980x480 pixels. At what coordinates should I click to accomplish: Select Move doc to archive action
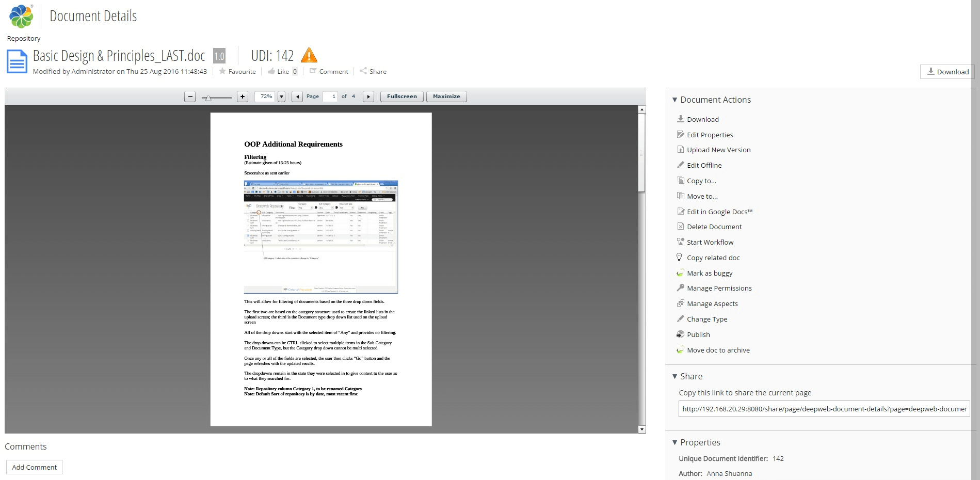point(718,350)
